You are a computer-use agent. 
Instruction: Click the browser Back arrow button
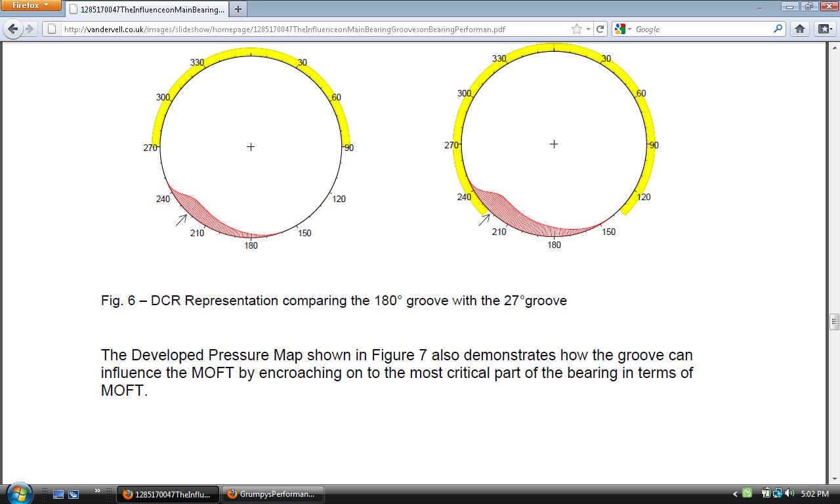(13, 29)
